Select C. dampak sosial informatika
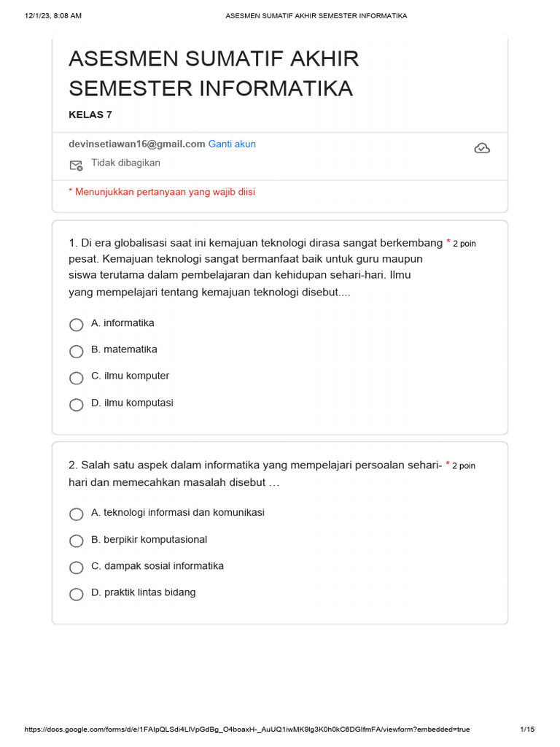The image size is (560, 747). click(77, 568)
